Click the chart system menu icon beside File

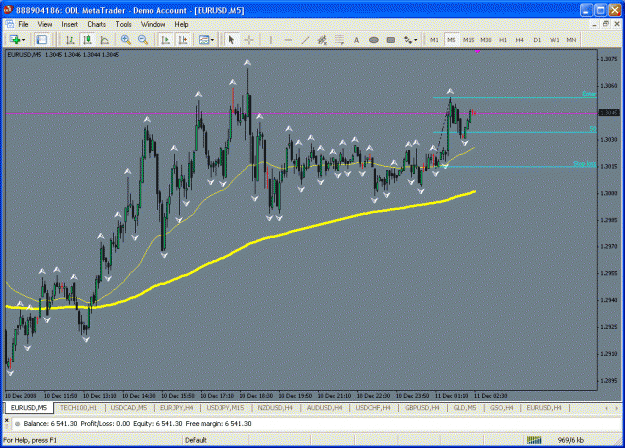(x=10, y=24)
